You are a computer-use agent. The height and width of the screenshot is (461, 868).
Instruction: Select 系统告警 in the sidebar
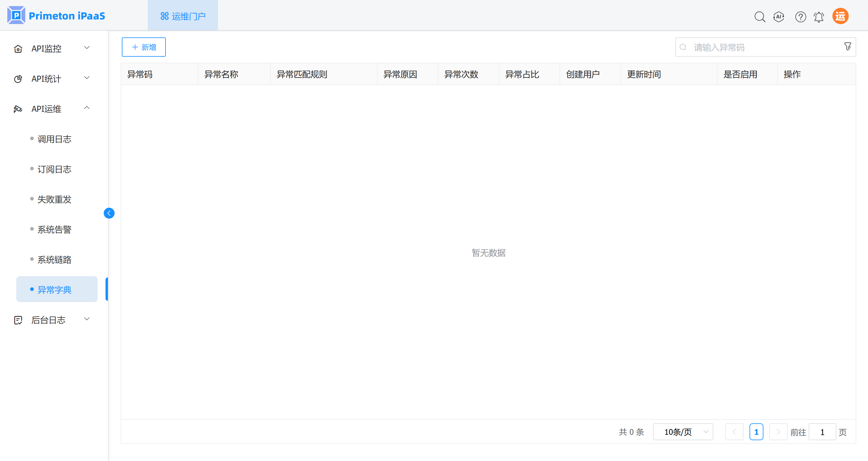[54, 229]
